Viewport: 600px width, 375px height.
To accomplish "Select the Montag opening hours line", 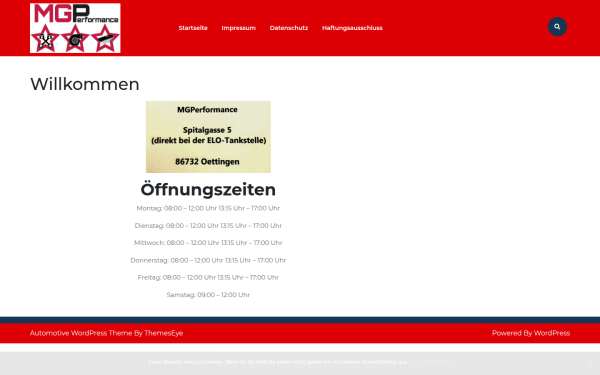I will (x=208, y=208).
